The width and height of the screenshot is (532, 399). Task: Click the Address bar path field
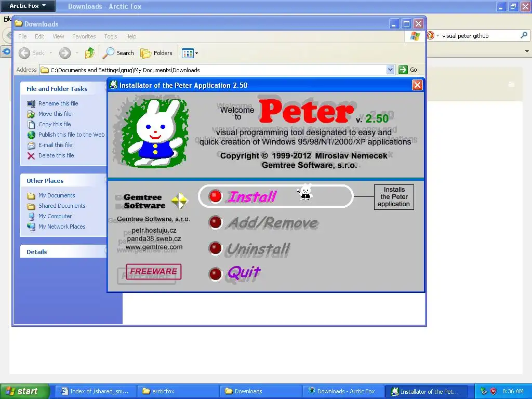(x=213, y=70)
